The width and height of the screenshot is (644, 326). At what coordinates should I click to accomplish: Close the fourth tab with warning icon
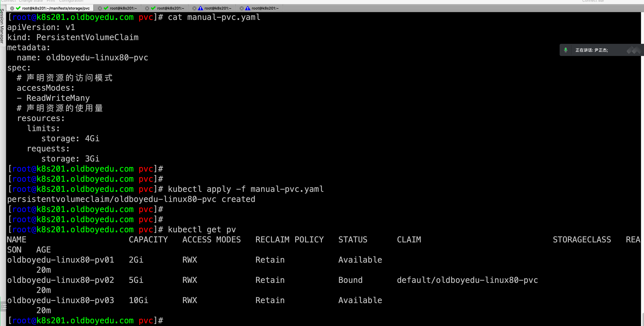point(194,8)
